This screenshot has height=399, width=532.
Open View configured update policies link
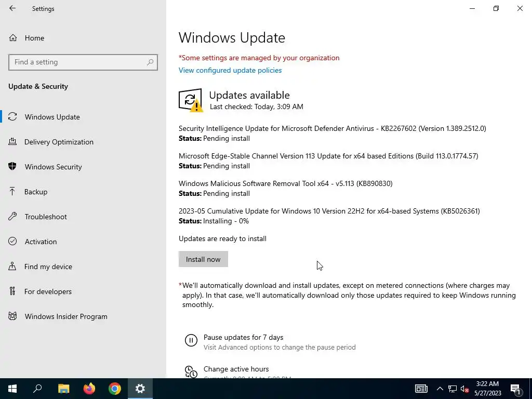[230, 70]
